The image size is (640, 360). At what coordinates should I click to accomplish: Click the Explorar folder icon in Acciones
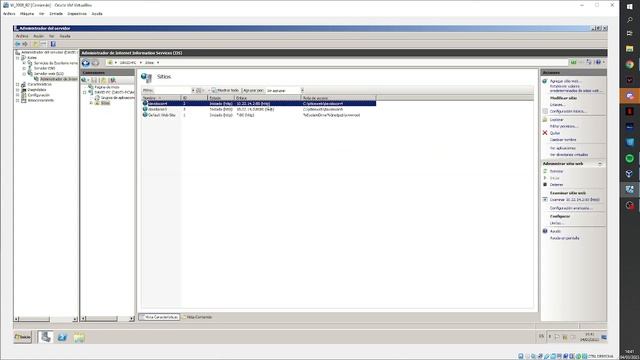[545, 120]
